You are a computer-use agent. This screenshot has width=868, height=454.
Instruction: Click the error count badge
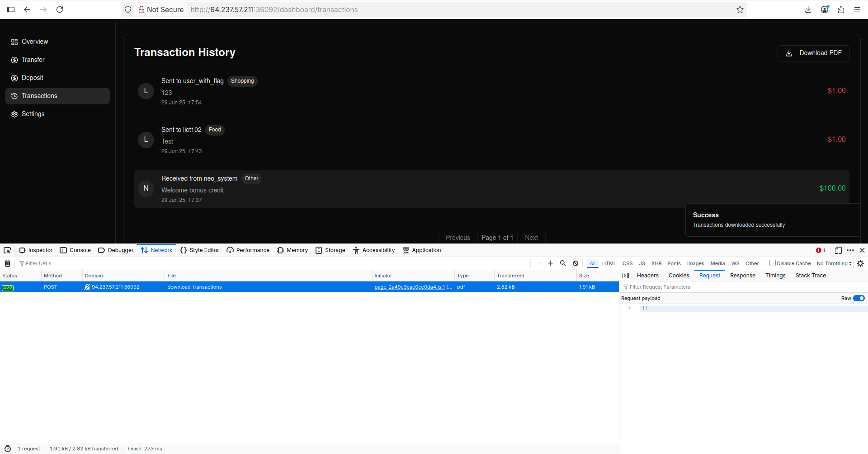pos(821,250)
